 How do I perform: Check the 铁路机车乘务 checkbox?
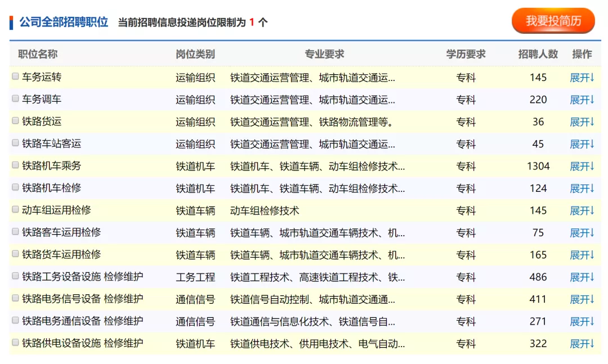[x=16, y=165]
